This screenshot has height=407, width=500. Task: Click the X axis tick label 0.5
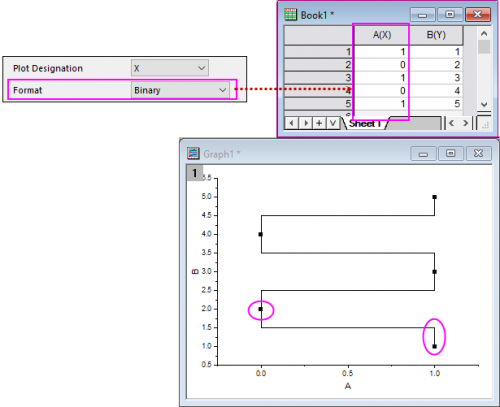[x=347, y=373]
